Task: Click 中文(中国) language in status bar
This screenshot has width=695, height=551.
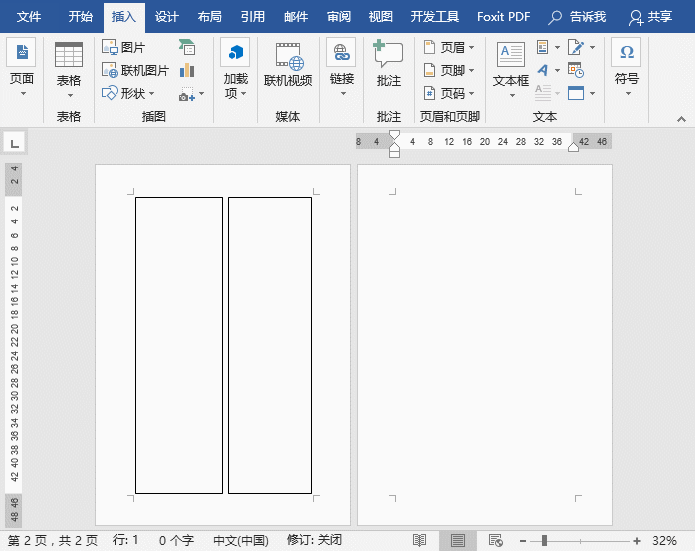Action: 240,540
